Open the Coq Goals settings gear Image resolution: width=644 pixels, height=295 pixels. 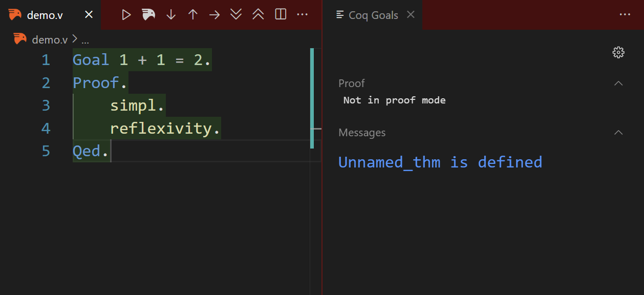[x=618, y=52]
